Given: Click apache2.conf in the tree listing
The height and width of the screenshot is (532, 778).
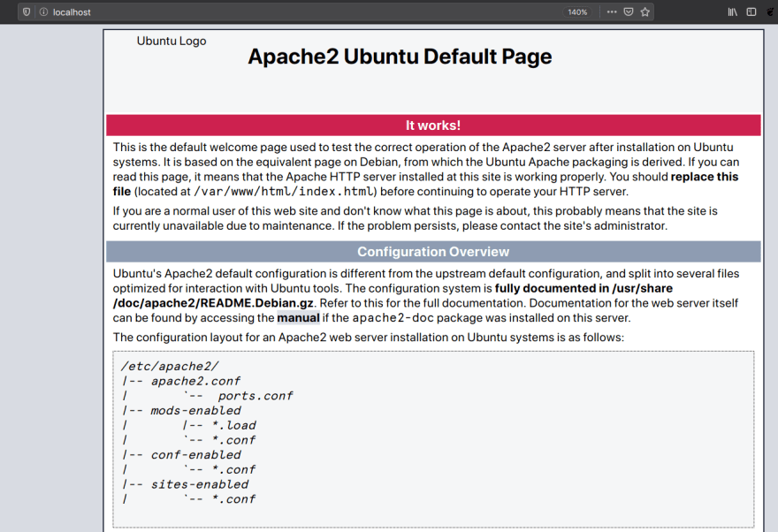Looking at the screenshot, I should click(x=195, y=381).
